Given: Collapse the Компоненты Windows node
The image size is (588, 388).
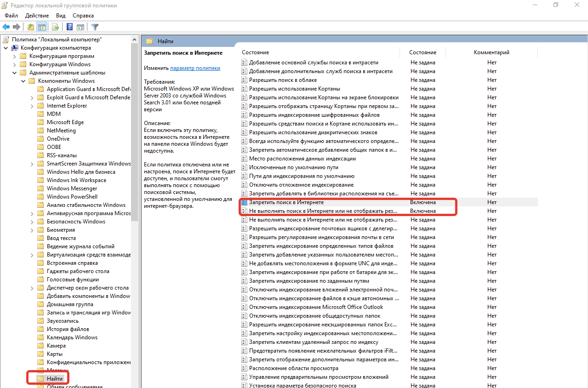Looking at the screenshot, I should [x=23, y=81].
